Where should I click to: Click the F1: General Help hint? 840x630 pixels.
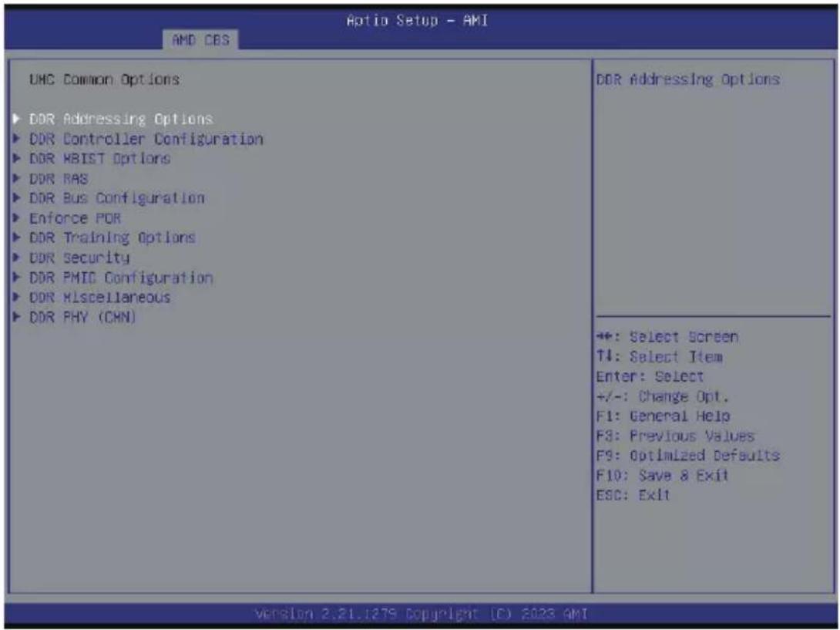click(x=664, y=416)
